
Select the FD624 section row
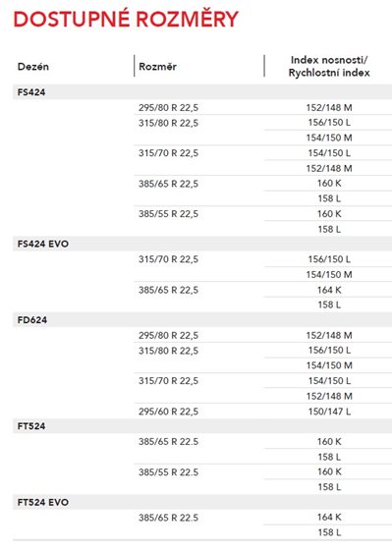pyautogui.click(x=202, y=320)
